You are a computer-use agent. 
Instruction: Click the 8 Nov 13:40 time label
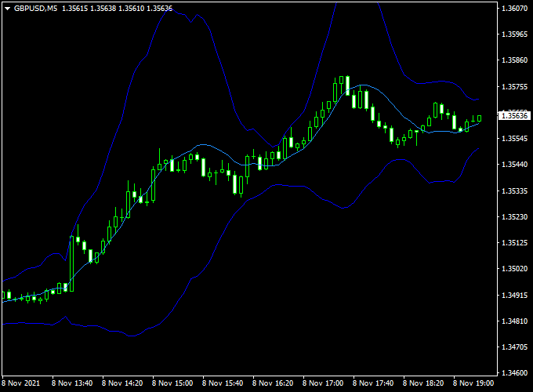point(74,385)
